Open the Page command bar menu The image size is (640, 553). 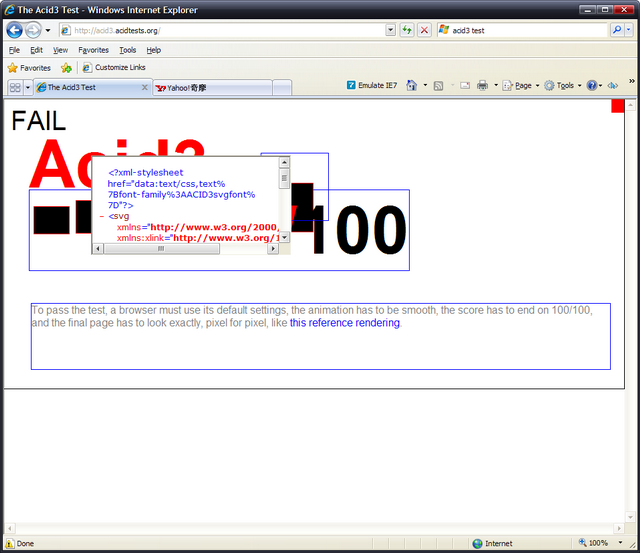521,86
